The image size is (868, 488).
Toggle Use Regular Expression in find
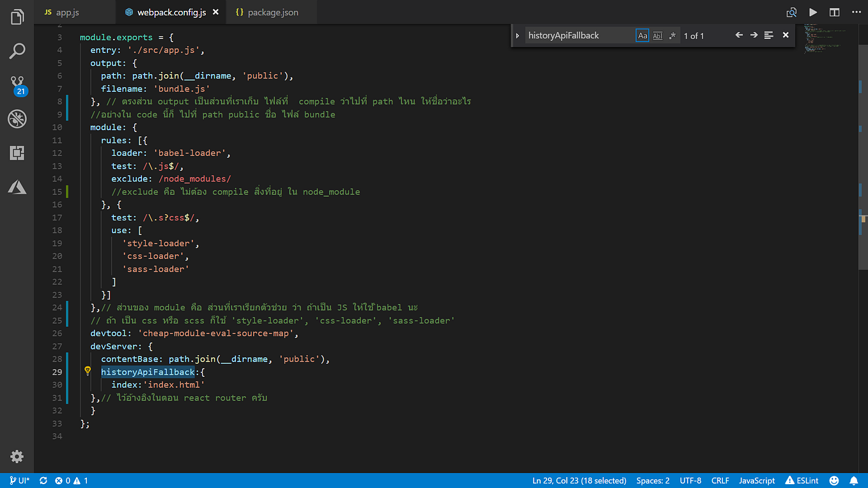coord(672,35)
